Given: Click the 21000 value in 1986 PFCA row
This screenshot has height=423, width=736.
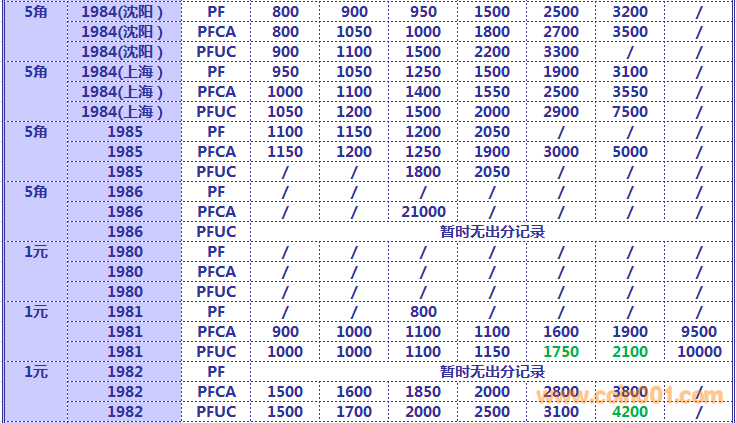Looking at the screenshot, I should point(423,212).
